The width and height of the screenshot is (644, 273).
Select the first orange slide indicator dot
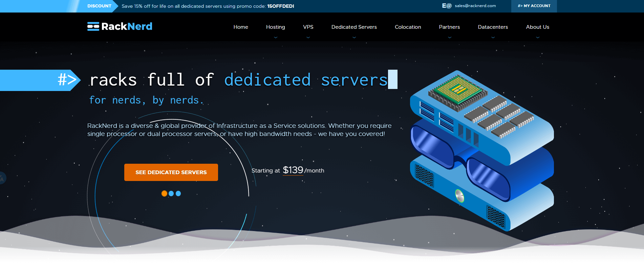[164, 194]
